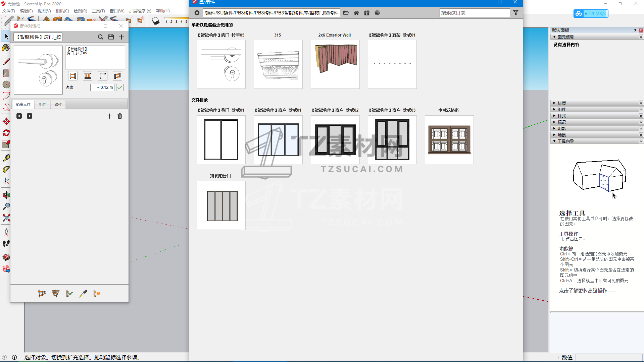Screen dimensions: 644x362
Task: Switch to the 跨件 tab
Action: 58,105
